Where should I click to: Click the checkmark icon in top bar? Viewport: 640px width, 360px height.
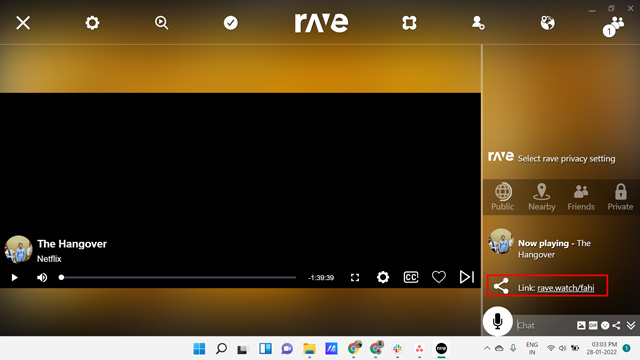pos(231,23)
